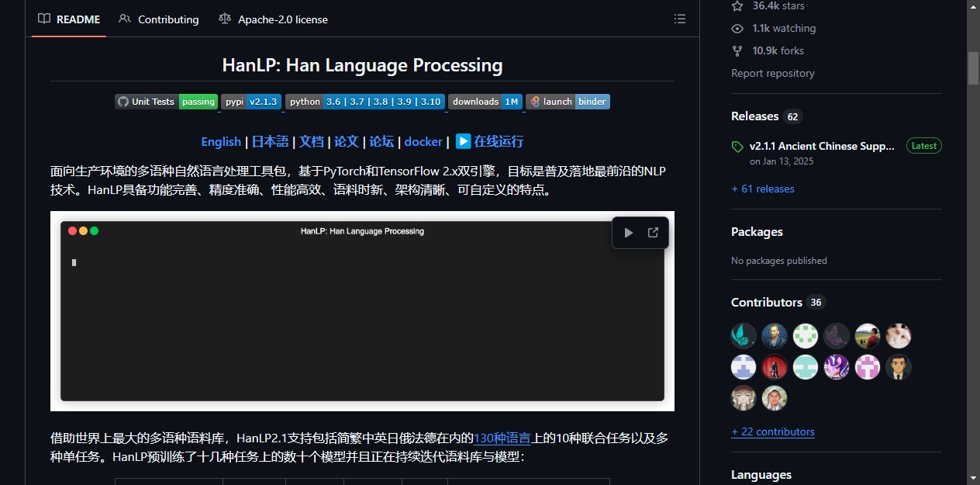
Task: Switch to the Contributing tab
Action: coord(159,19)
